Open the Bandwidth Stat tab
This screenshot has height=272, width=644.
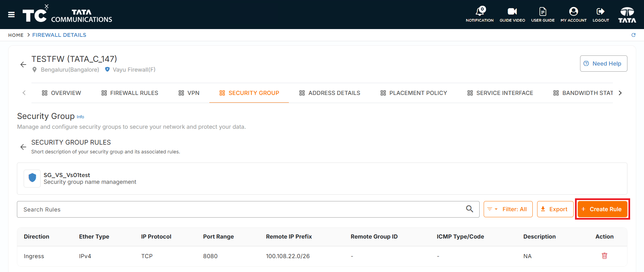click(583, 93)
